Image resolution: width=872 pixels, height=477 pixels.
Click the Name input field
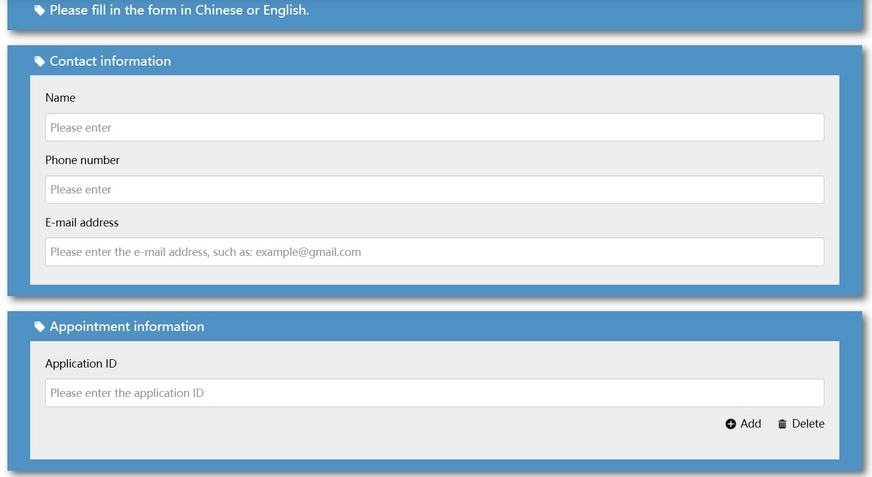[434, 127]
